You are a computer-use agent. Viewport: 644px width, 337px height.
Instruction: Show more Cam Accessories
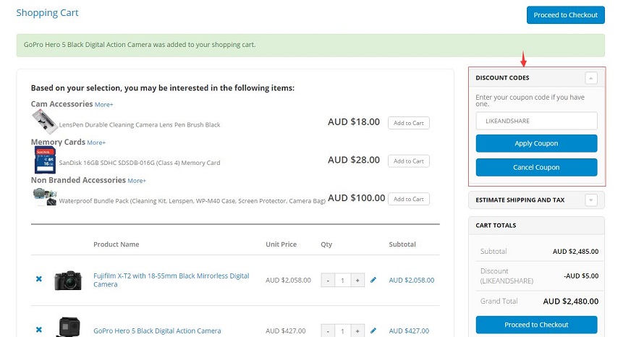[x=104, y=105]
